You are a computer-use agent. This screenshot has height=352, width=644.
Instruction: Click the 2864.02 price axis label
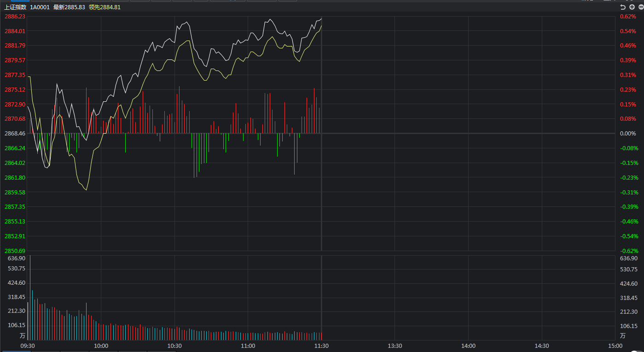(15, 163)
